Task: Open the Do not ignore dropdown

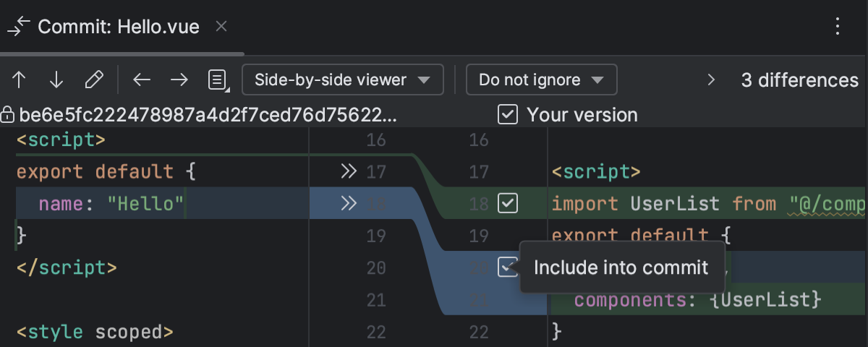Action: pyautogui.click(x=541, y=80)
